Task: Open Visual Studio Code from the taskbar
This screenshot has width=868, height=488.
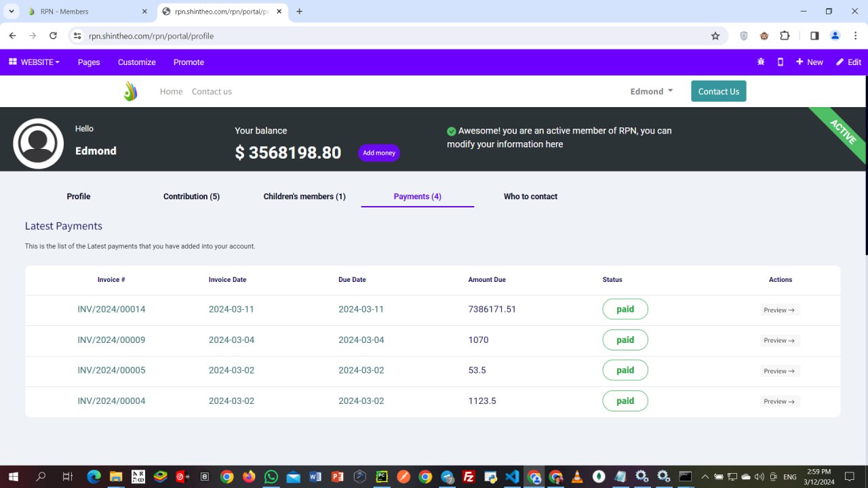Action: pos(512,476)
